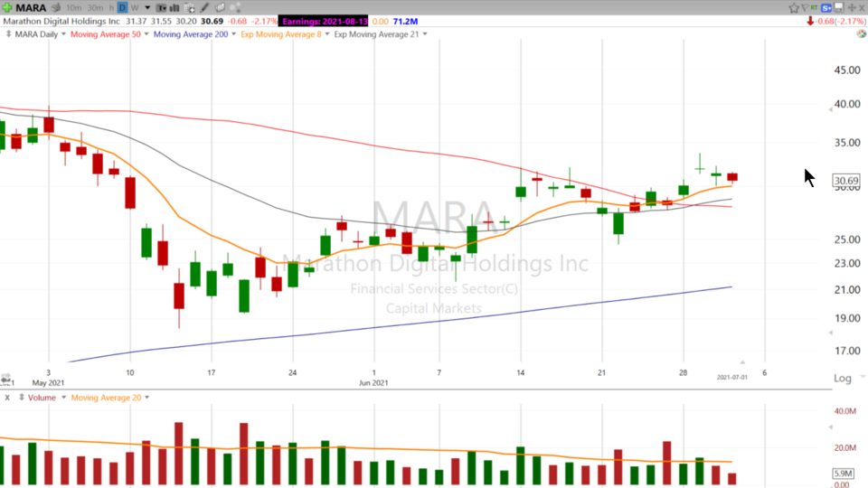Click the 31.37 open price value
868x488 pixels.
[x=137, y=21]
